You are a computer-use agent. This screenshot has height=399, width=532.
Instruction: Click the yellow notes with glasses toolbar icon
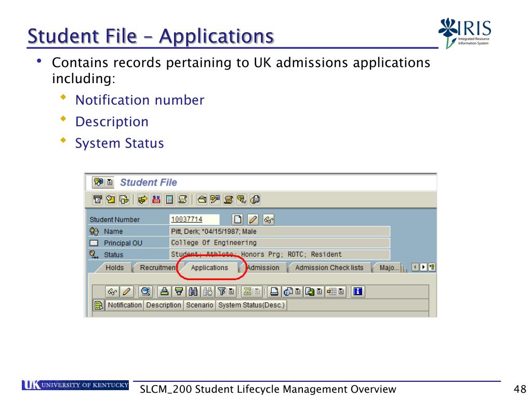point(242,199)
